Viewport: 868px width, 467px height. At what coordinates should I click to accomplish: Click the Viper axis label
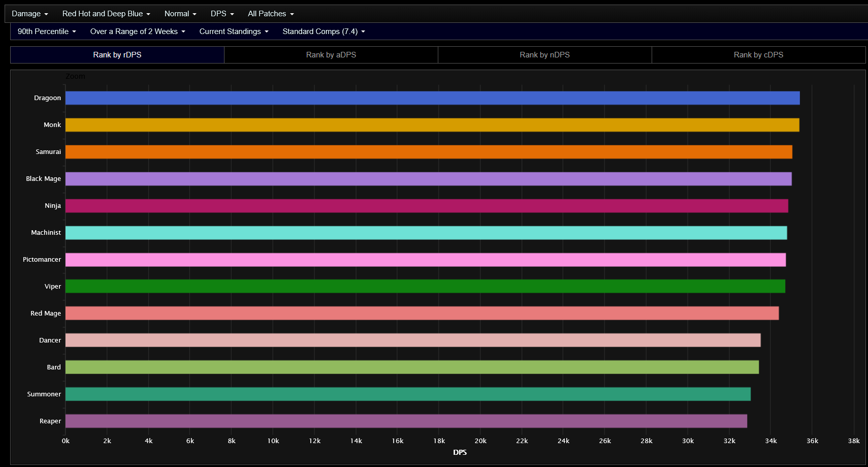point(53,287)
